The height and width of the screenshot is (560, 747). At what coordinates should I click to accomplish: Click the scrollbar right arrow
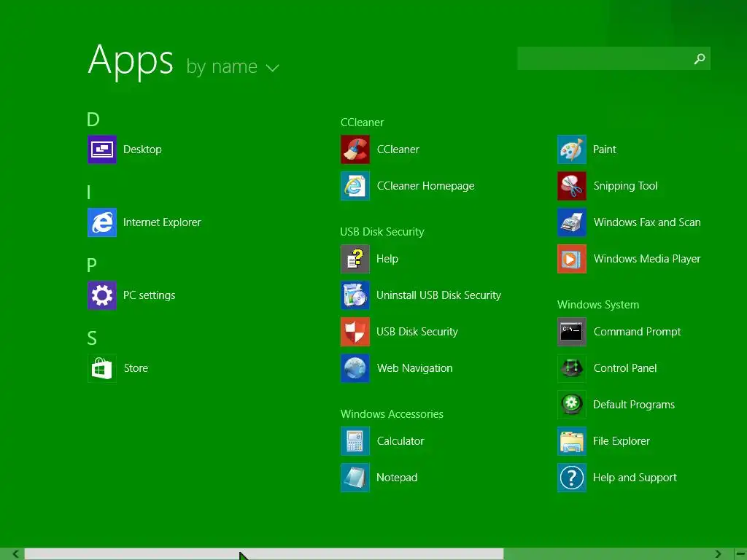tap(718, 554)
